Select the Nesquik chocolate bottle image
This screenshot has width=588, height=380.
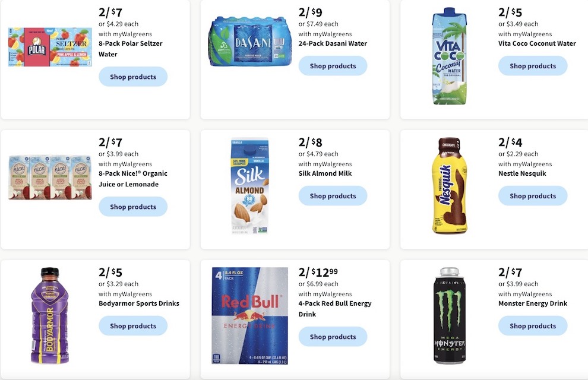449,185
